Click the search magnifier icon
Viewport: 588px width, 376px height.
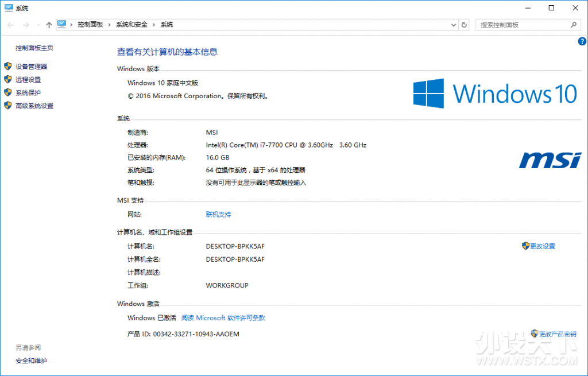(x=574, y=25)
